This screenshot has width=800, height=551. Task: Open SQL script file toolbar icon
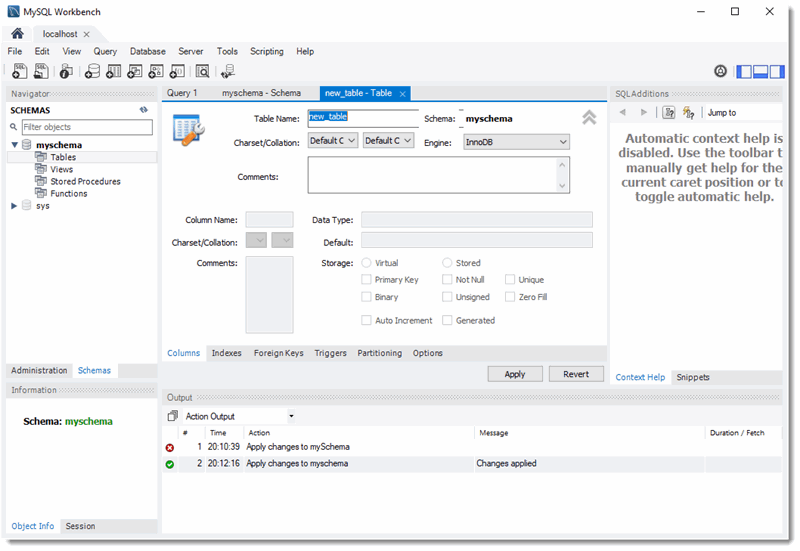[x=41, y=71]
